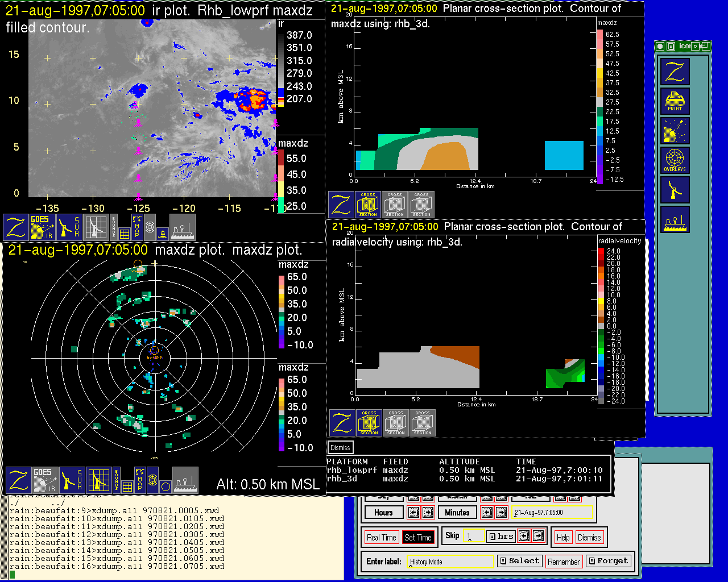Enable Real Time mode
728x582 pixels.
381,538
